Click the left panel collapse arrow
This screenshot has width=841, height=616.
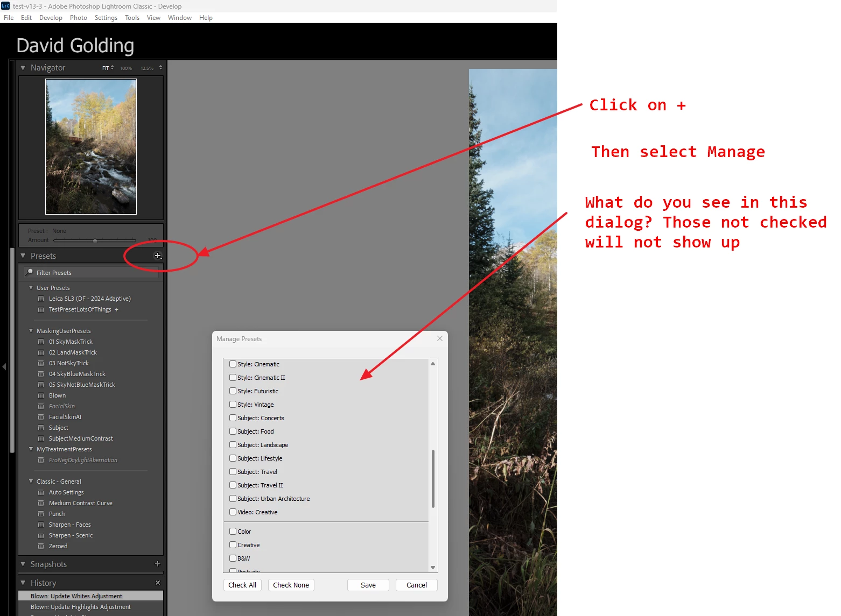coord(4,366)
